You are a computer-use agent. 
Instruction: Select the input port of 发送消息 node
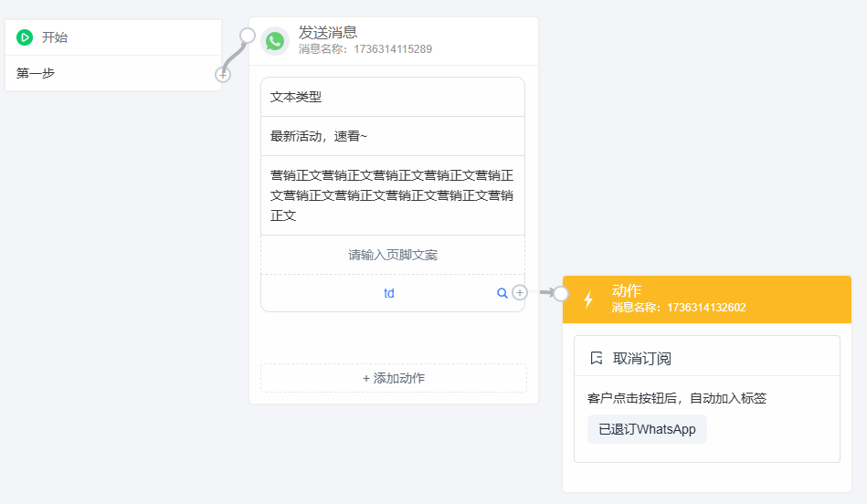click(x=248, y=36)
